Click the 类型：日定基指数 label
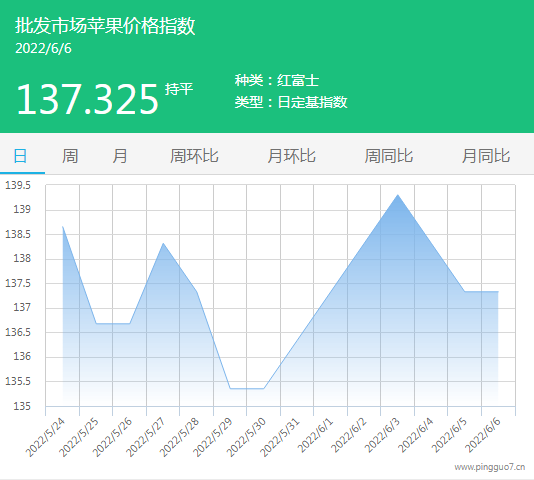 291,102
